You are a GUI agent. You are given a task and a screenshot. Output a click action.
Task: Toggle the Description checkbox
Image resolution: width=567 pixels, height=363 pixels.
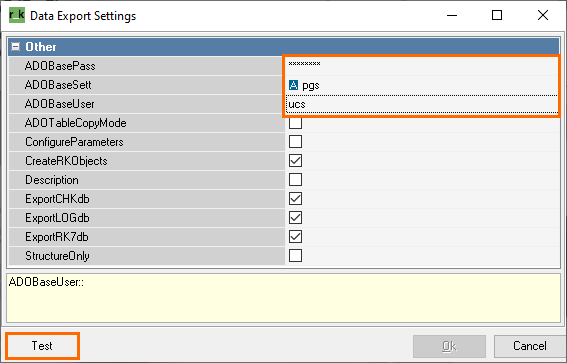click(x=295, y=180)
